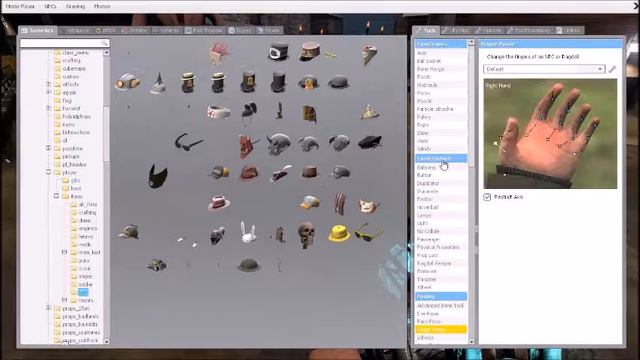
Task: Spawn the horned viking helmet model
Action: click(279, 144)
